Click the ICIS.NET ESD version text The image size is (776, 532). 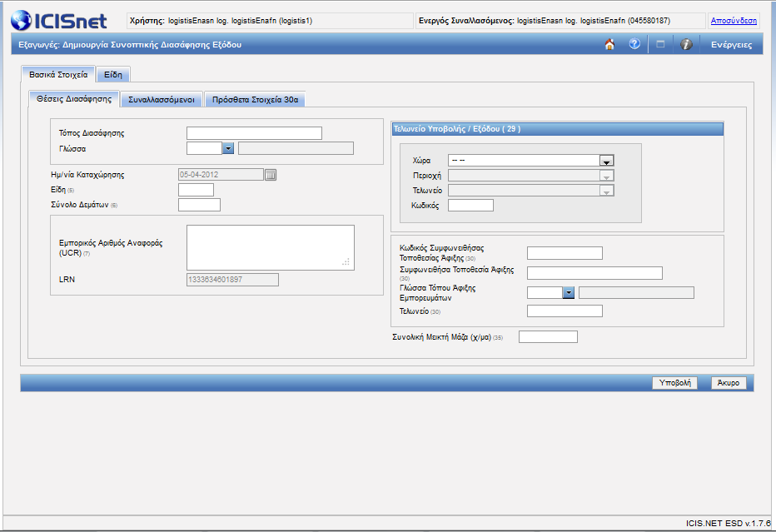728,523
